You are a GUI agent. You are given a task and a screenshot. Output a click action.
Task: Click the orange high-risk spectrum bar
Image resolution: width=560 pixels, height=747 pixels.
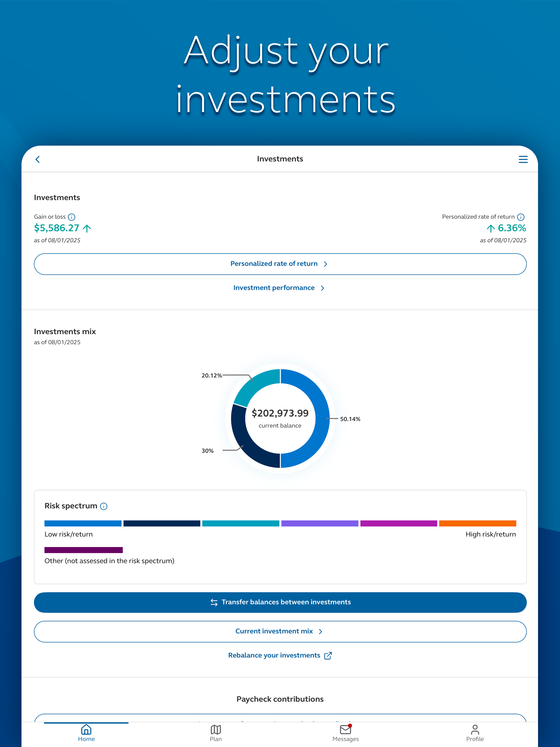tap(478, 523)
